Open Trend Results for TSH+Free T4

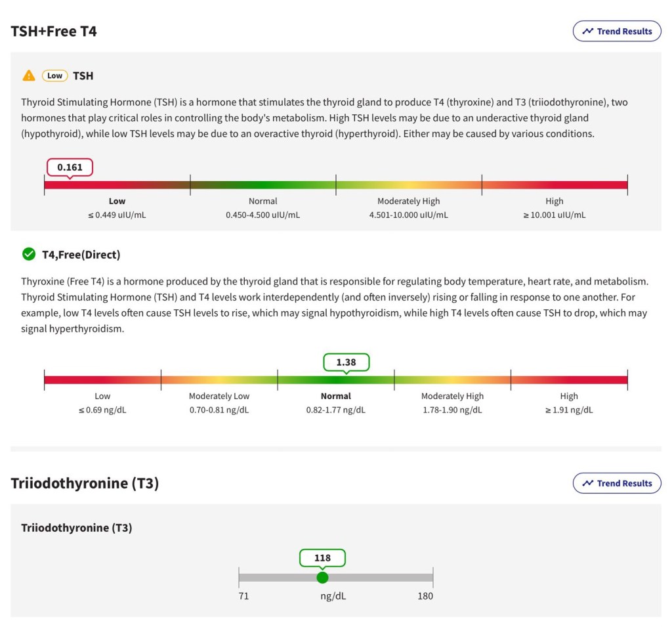click(x=617, y=31)
